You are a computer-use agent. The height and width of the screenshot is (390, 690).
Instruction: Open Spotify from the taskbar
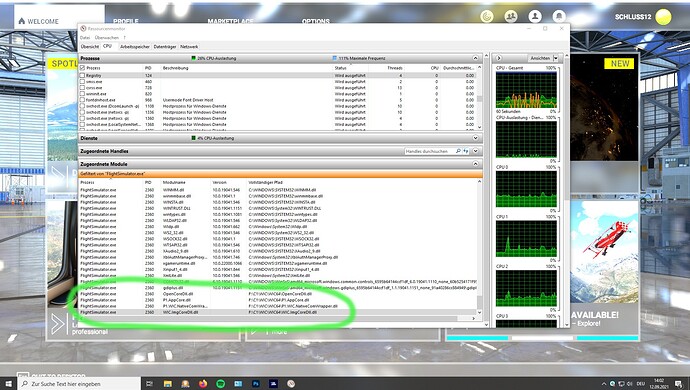pyautogui.click(x=220, y=384)
